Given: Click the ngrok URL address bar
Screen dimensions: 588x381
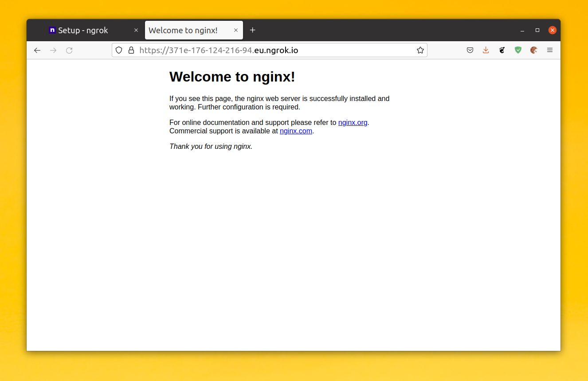Looking at the screenshot, I should pyautogui.click(x=266, y=51).
